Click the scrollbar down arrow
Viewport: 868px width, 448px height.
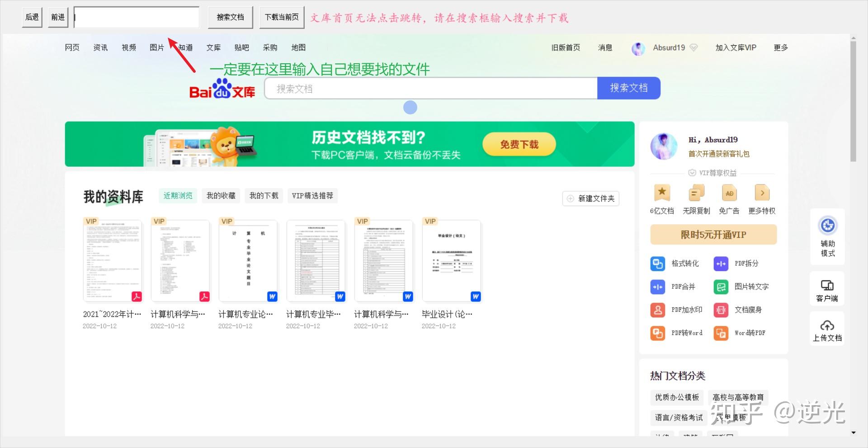(x=853, y=433)
